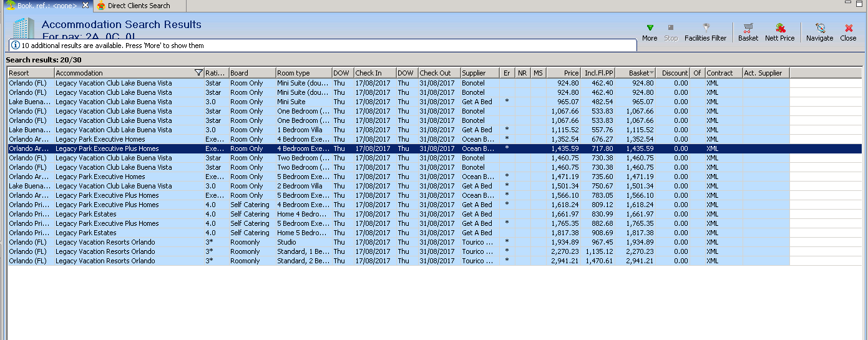The height and width of the screenshot is (340, 868).
Task: Close the search results via the Close button
Action: coord(848,32)
